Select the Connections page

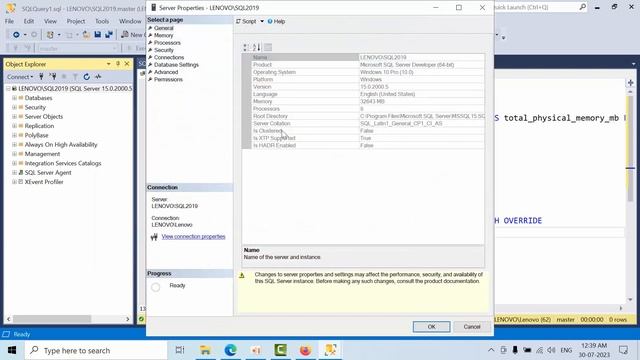click(169, 58)
